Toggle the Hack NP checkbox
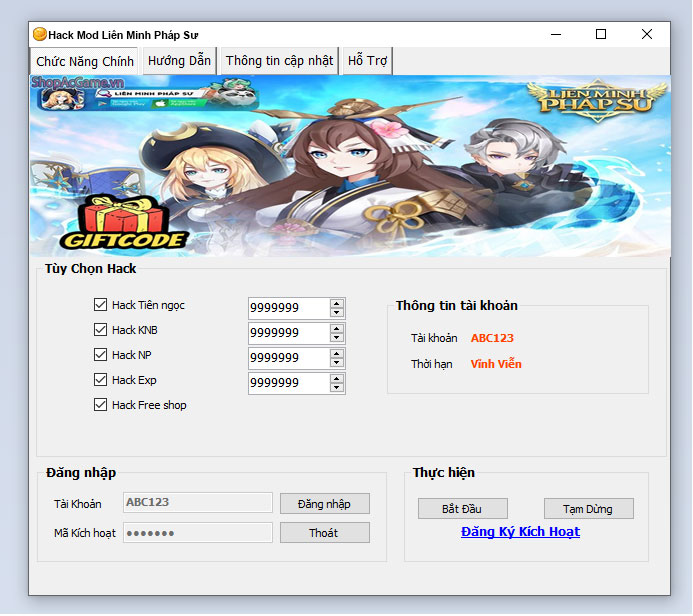693x616 pixels. pos(100,355)
